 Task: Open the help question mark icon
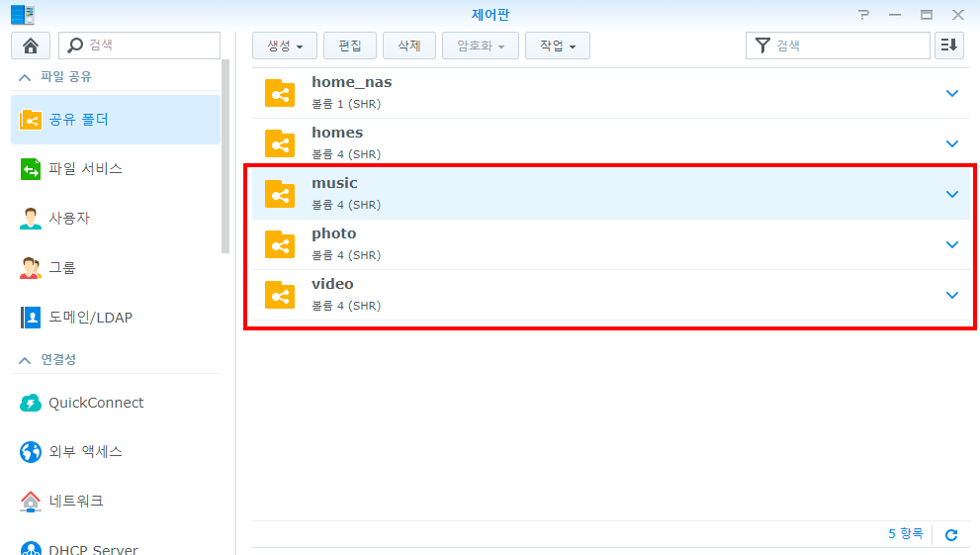pyautogui.click(x=863, y=15)
